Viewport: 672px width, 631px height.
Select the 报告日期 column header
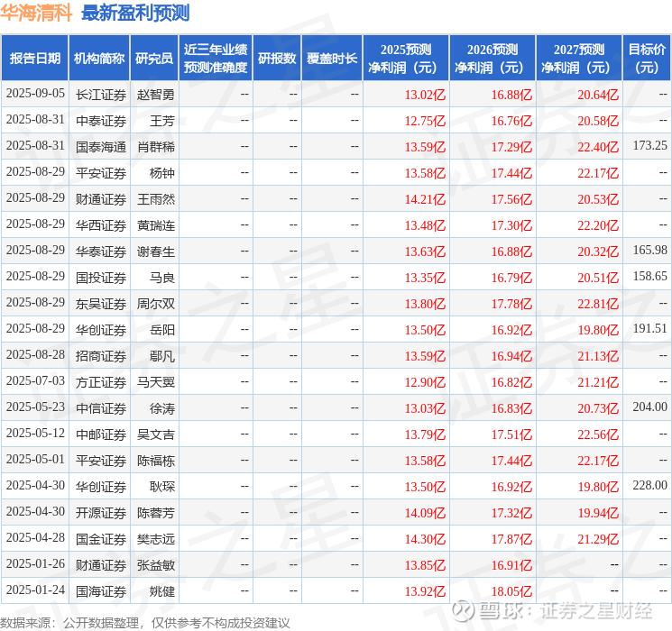coord(34,59)
